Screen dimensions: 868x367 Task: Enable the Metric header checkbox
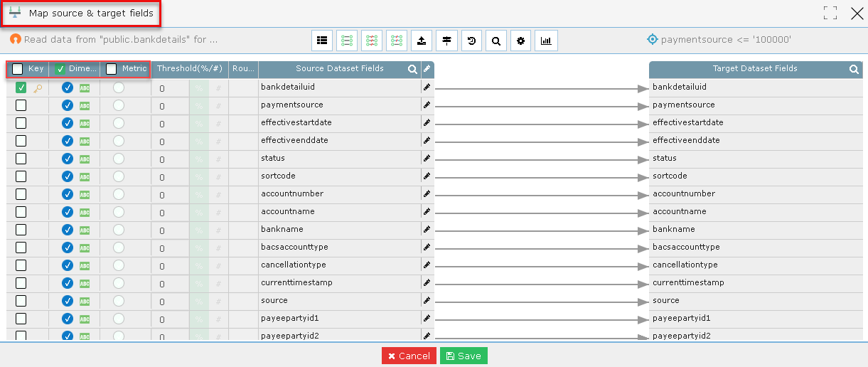pos(112,70)
